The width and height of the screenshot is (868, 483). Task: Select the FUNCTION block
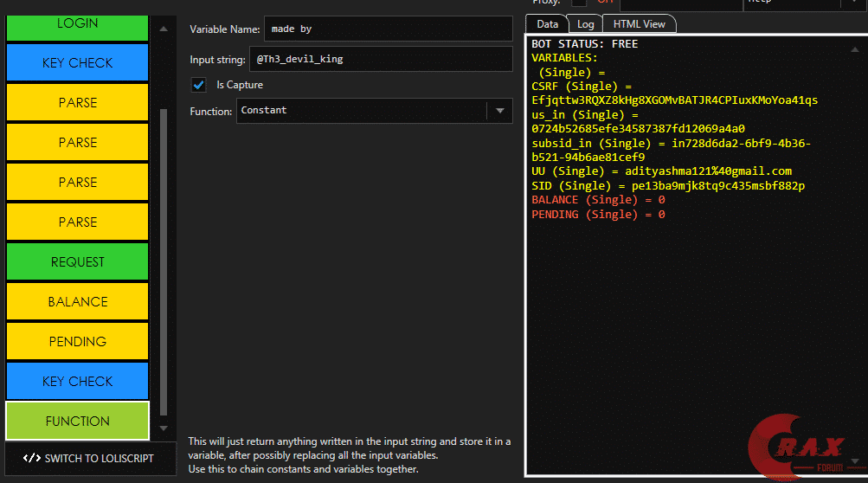pyautogui.click(x=78, y=422)
